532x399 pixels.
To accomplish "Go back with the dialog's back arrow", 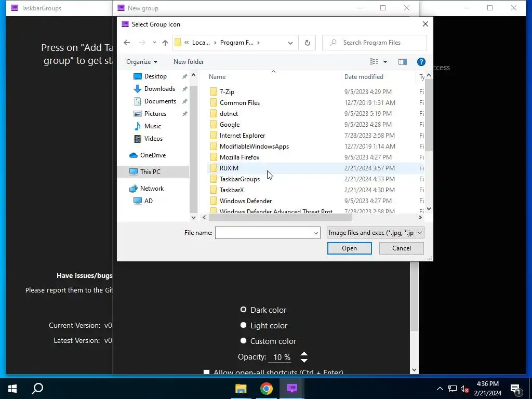I will (127, 43).
